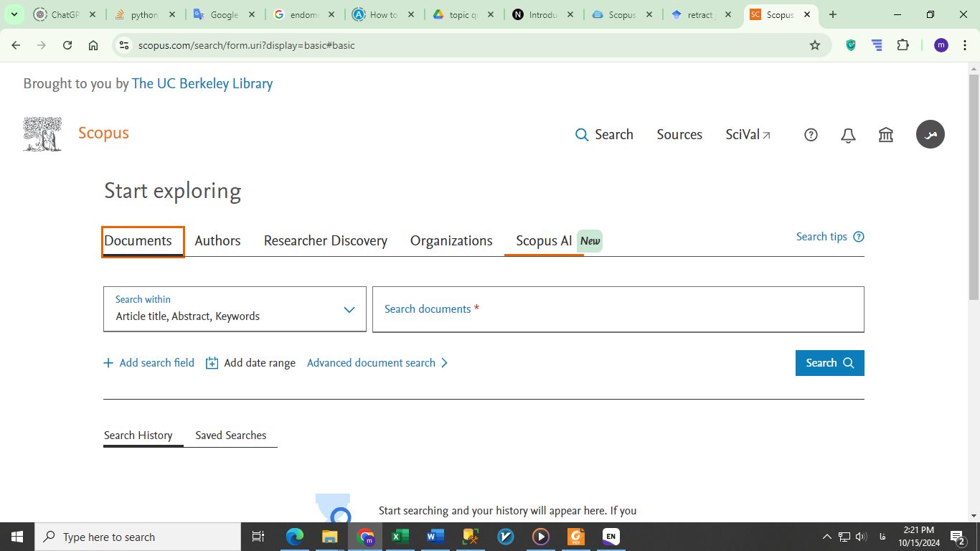This screenshot has height=551, width=980.
Task: Click the Add date range calendar icon
Action: pyautogui.click(x=212, y=363)
